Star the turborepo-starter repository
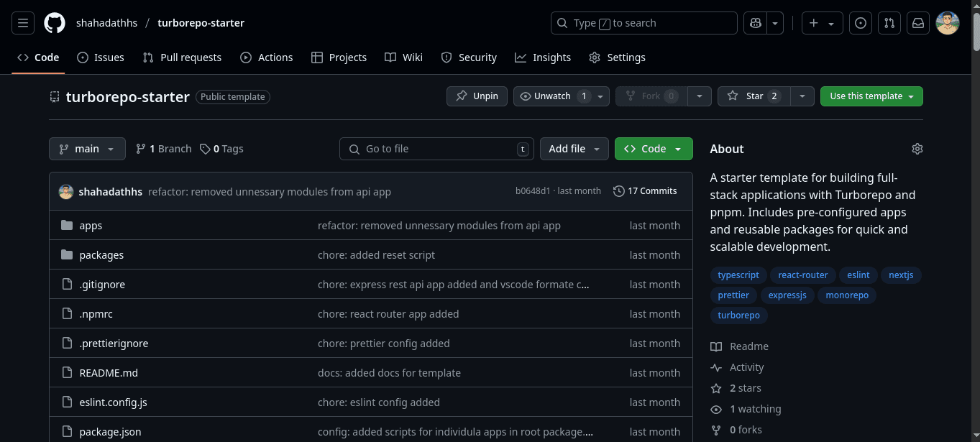980x442 pixels. pyautogui.click(x=754, y=96)
